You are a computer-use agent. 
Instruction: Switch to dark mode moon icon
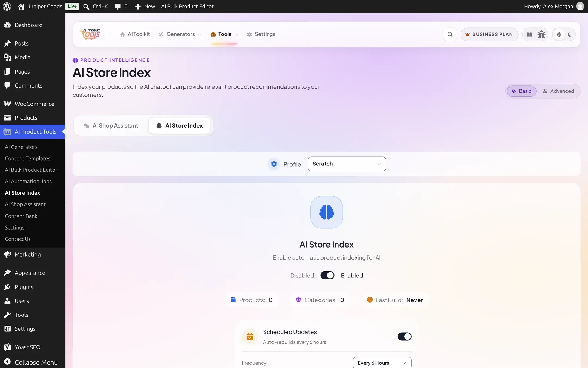click(569, 34)
